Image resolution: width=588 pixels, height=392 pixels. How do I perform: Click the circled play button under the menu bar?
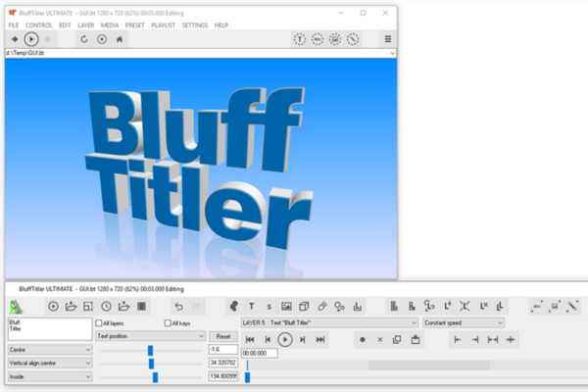click(31, 39)
